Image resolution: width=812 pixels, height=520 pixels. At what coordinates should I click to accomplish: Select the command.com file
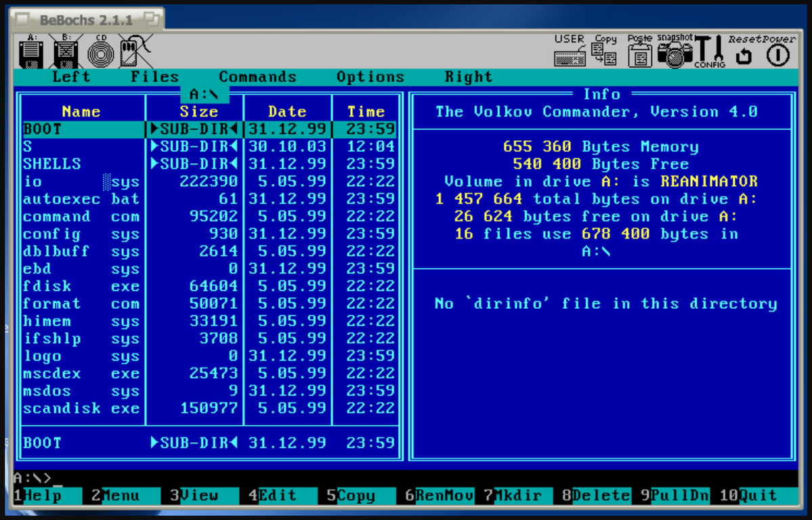pos(210,217)
